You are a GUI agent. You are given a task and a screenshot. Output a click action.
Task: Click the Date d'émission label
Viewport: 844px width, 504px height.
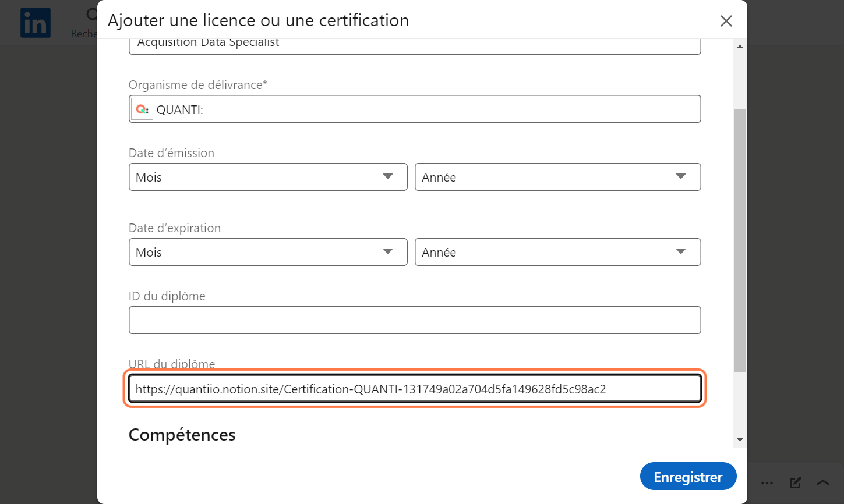(x=171, y=153)
